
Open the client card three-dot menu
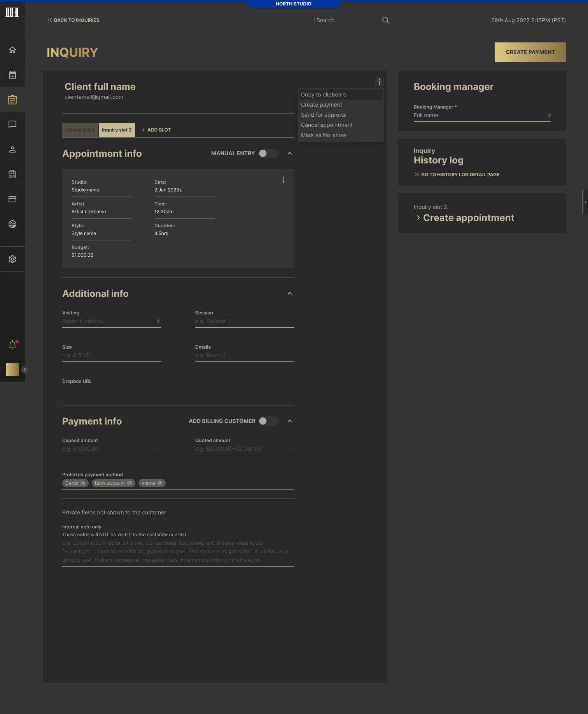tap(380, 82)
